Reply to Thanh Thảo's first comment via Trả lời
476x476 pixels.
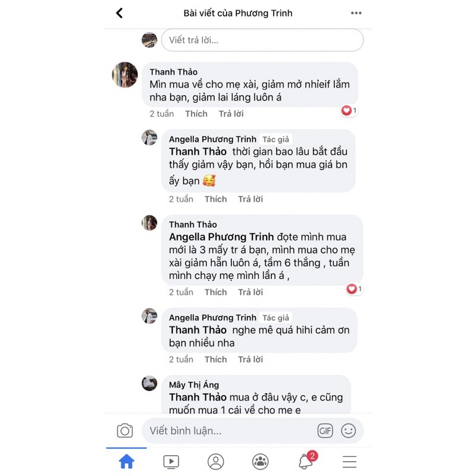231,114
